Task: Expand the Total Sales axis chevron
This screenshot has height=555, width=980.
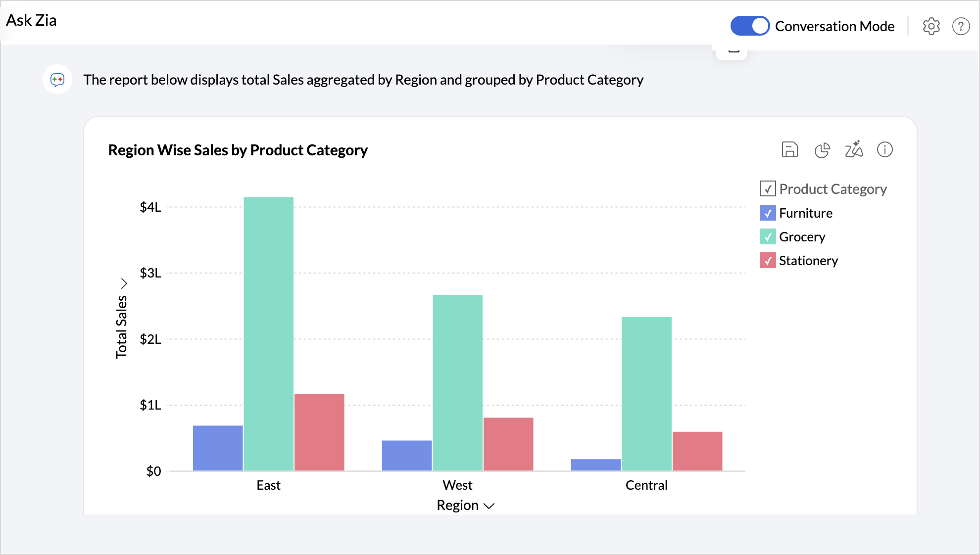Action: tap(124, 283)
